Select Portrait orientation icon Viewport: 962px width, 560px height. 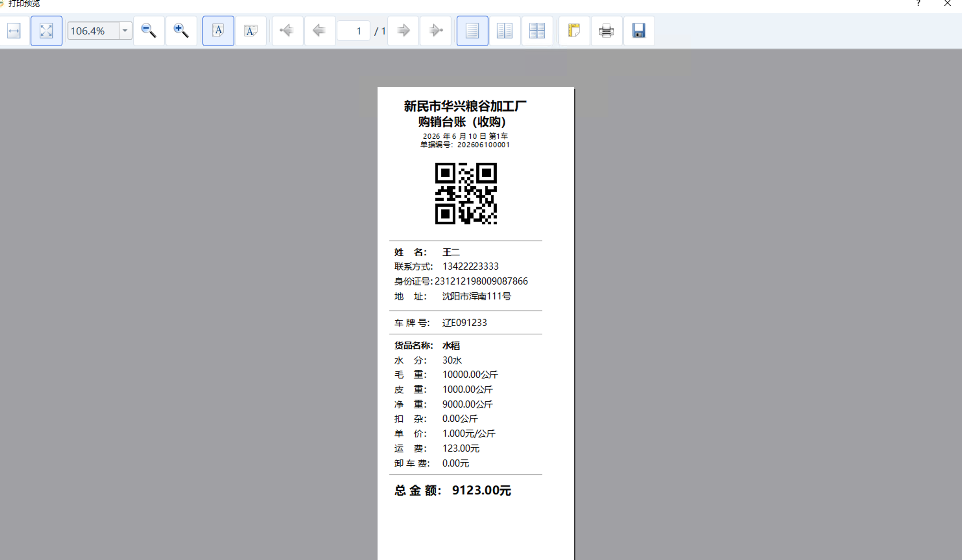218,31
